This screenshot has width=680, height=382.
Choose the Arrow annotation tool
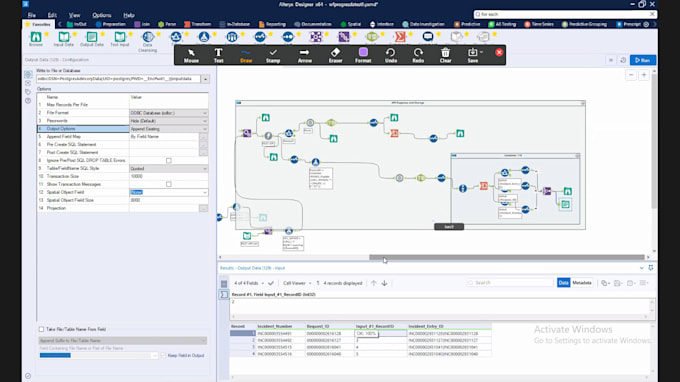tap(304, 56)
